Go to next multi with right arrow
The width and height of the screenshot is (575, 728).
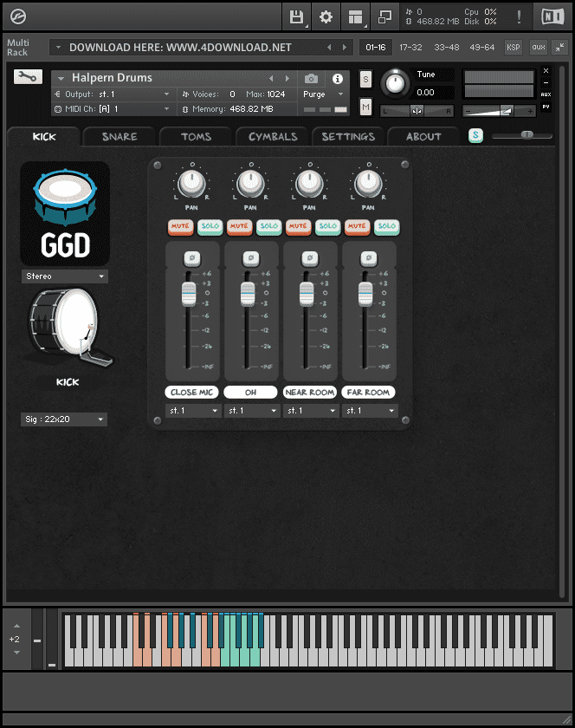344,48
